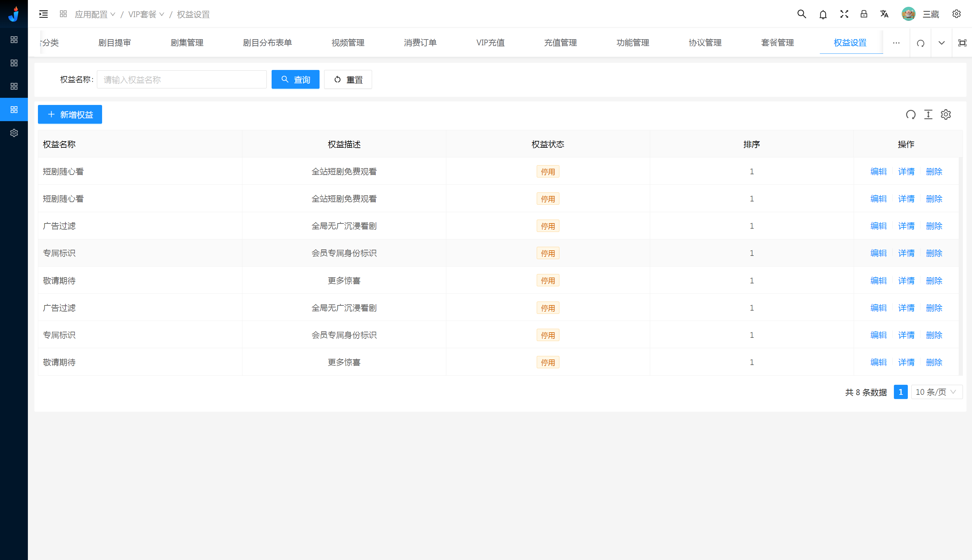Click the lock screen icon
This screenshot has height=560, width=972.
point(863,14)
